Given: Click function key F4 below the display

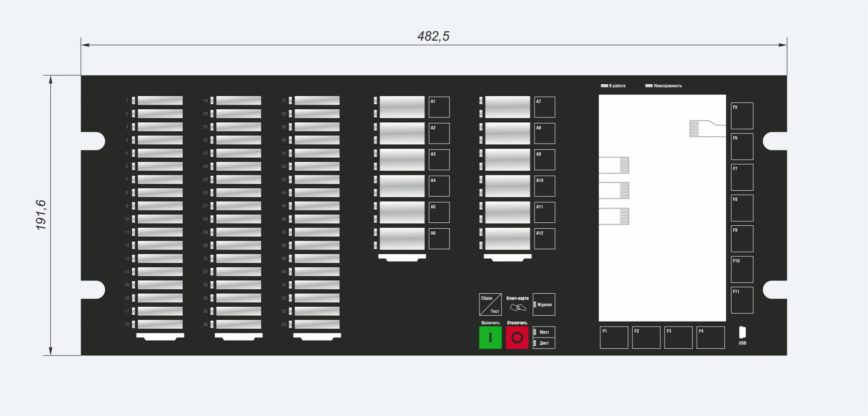Looking at the screenshot, I should (x=710, y=338).
